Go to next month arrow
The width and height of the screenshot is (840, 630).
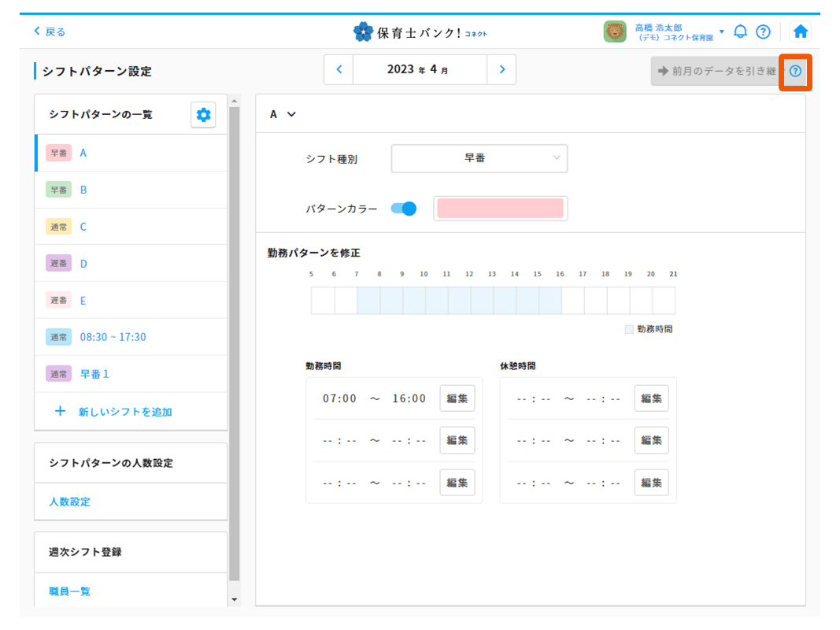[501, 69]
